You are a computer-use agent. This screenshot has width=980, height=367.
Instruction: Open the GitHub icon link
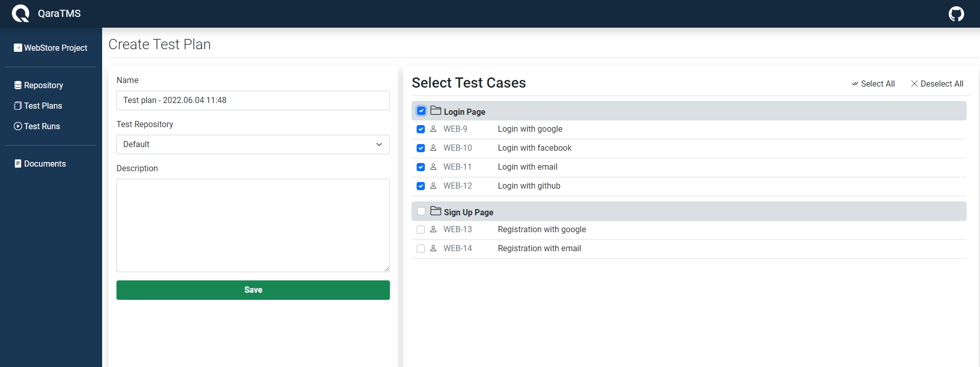click(956, 14)
